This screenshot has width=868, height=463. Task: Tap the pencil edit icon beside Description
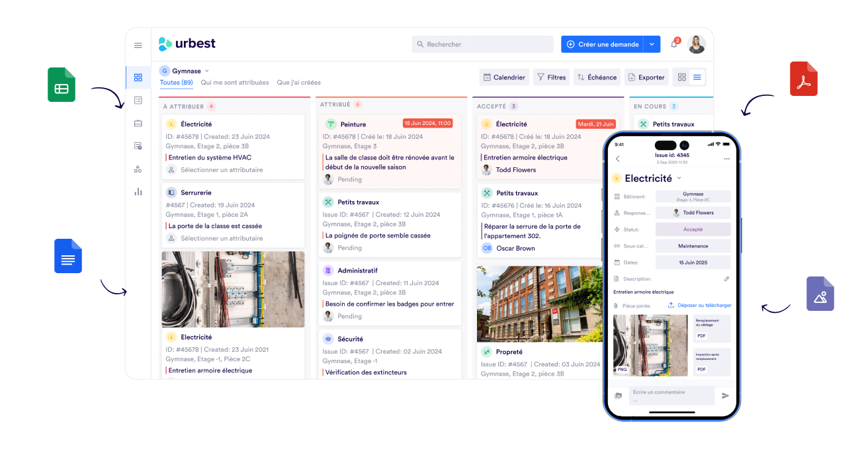[x=726, y=279]
